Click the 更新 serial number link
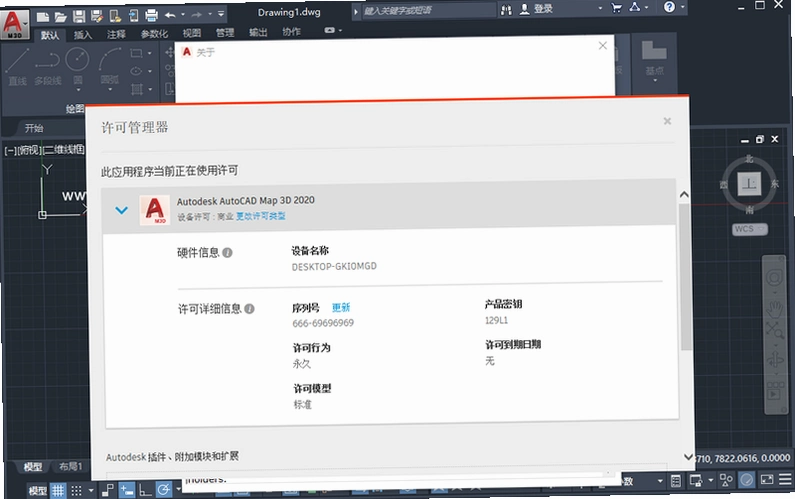 (341, 307)
